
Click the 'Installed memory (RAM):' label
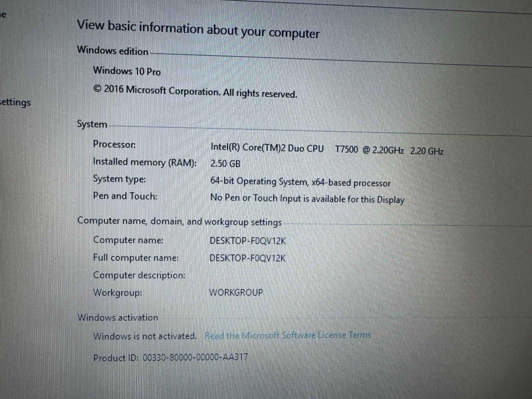pyautogui.click(x=145, y=162)
